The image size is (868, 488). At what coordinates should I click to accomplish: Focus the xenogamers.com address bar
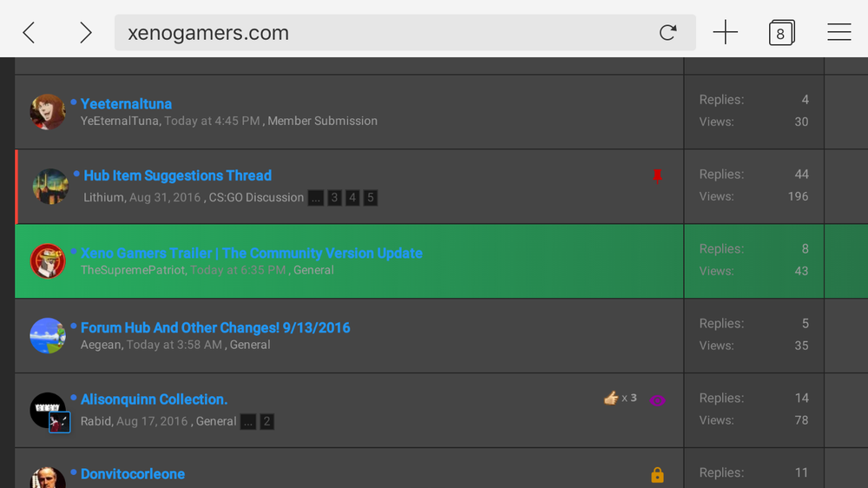click(404, 33)
